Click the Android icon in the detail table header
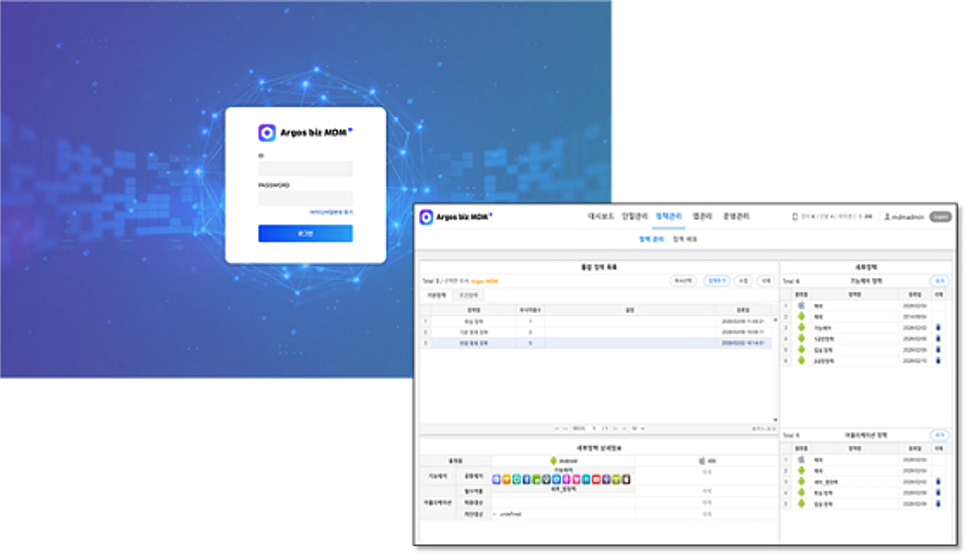Viewport: 967px width, 560px height. click(553, 461)
